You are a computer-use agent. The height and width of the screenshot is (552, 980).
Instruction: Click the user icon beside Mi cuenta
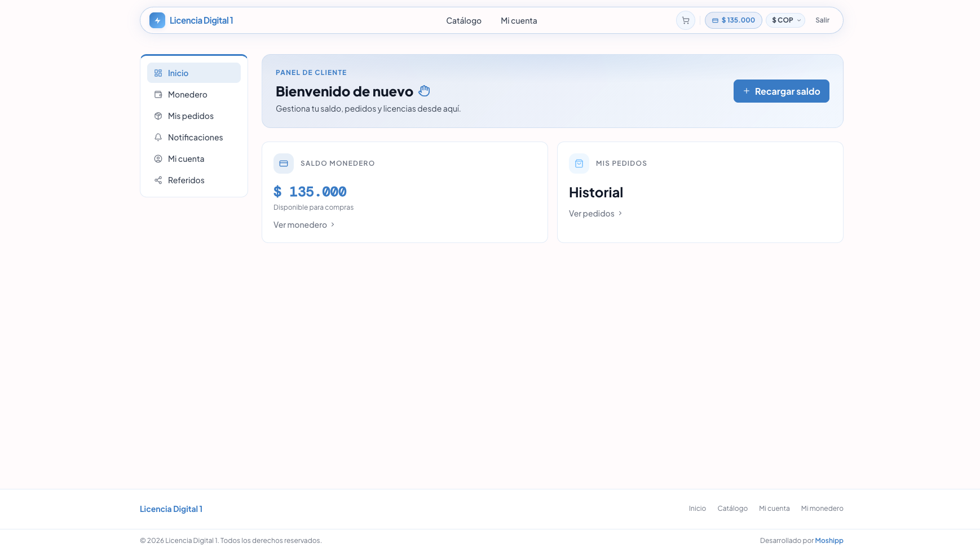(158, 158)
